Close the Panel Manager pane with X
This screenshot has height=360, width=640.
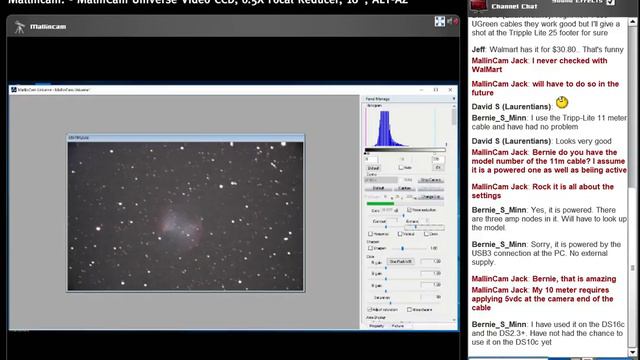(x=454, y=99)
